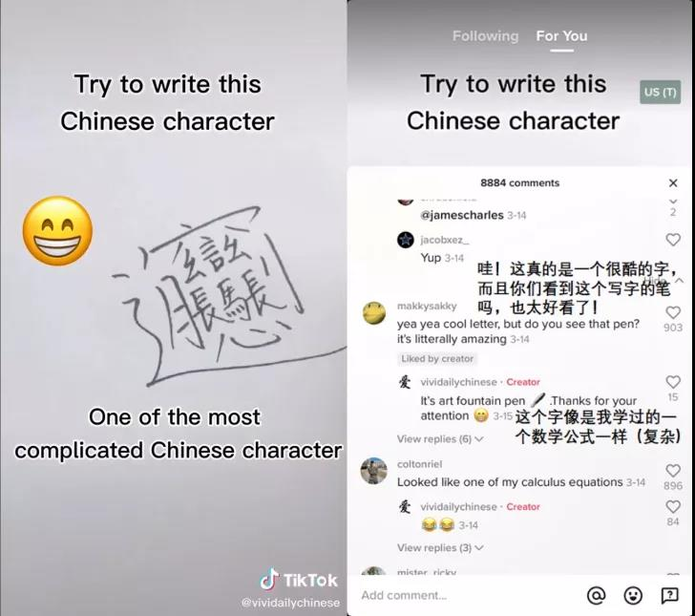Open makkysakky's profile avatar
The image size is (695, 616).
click(x=374, y=313)
